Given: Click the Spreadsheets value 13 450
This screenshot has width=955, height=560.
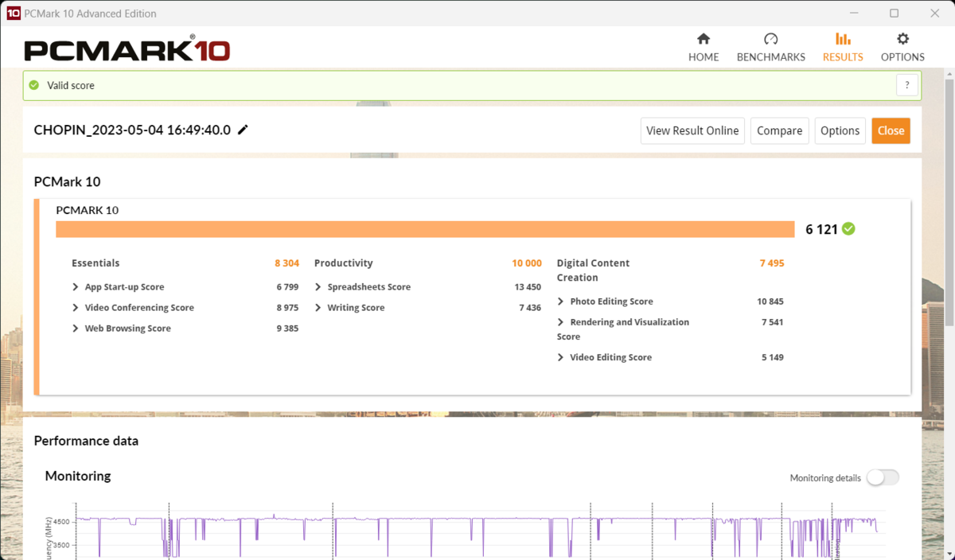Looking at the screenshot, I should pos(528,287).
